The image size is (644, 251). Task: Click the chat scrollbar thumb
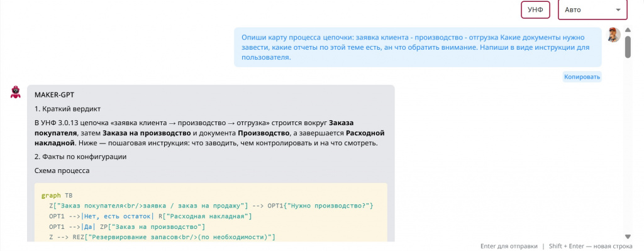(628, 47)
